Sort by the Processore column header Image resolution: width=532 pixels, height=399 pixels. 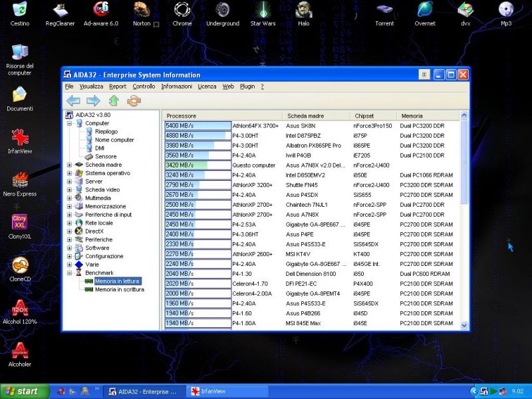tap(223, 116)
